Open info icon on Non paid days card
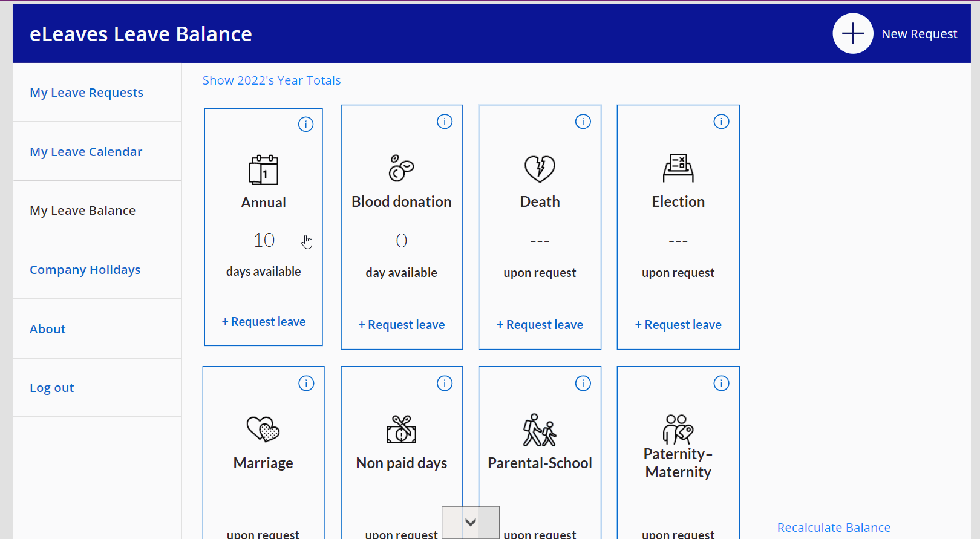The width and height of the screenshot is (980, 539). click(x=445, y=384)
